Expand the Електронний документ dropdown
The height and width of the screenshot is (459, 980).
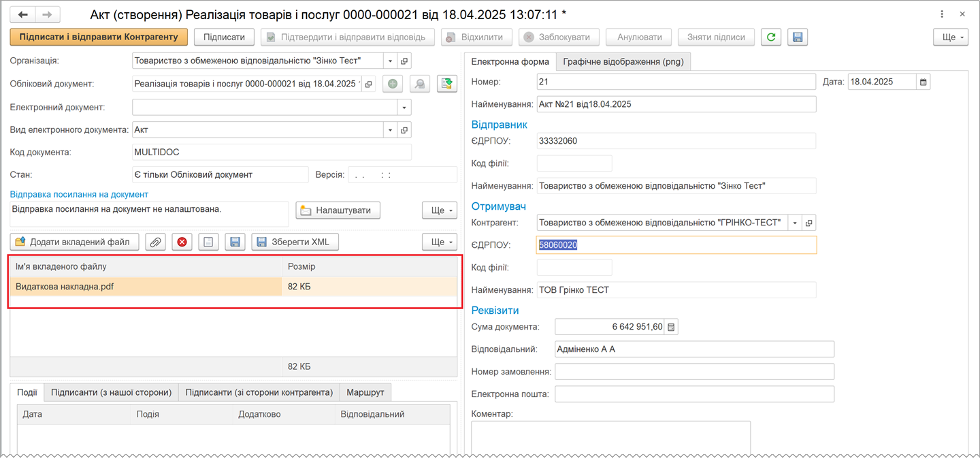click(404, 107)
